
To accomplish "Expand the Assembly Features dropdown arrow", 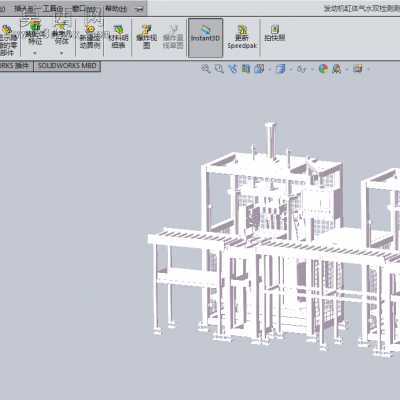I will click(x=35, y=53).
